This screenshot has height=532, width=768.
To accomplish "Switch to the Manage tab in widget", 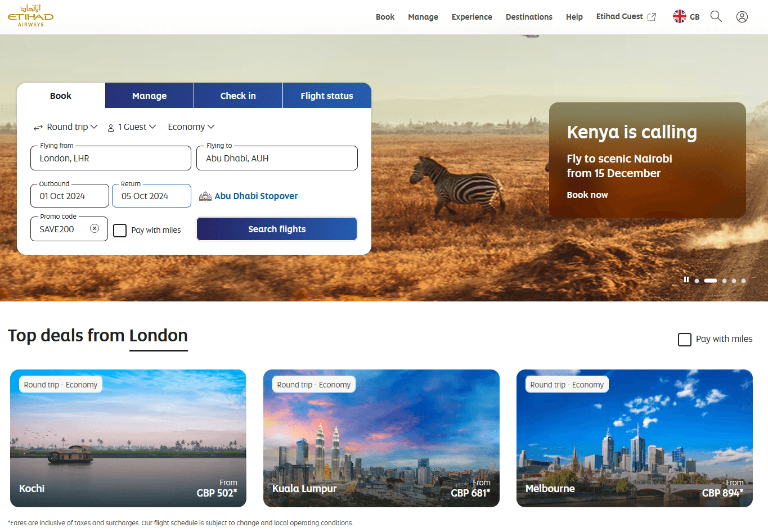I will click(x=149, y=96).
